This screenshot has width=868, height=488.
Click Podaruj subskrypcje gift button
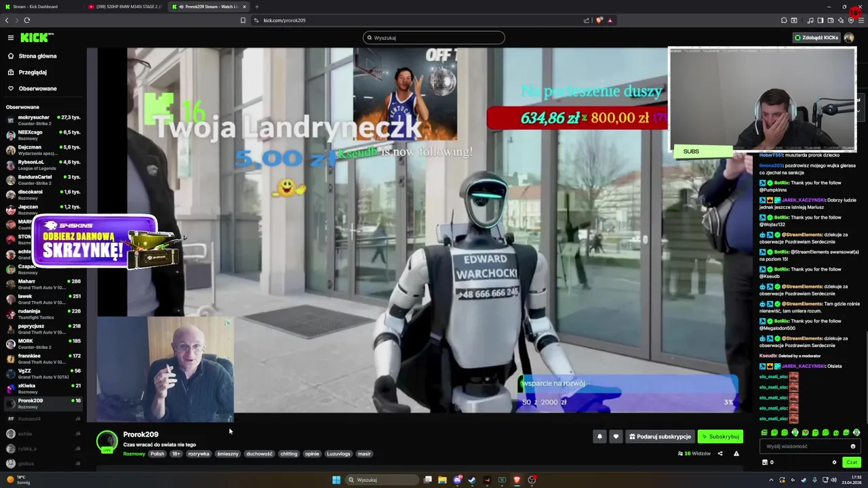[x=660, y=436]
